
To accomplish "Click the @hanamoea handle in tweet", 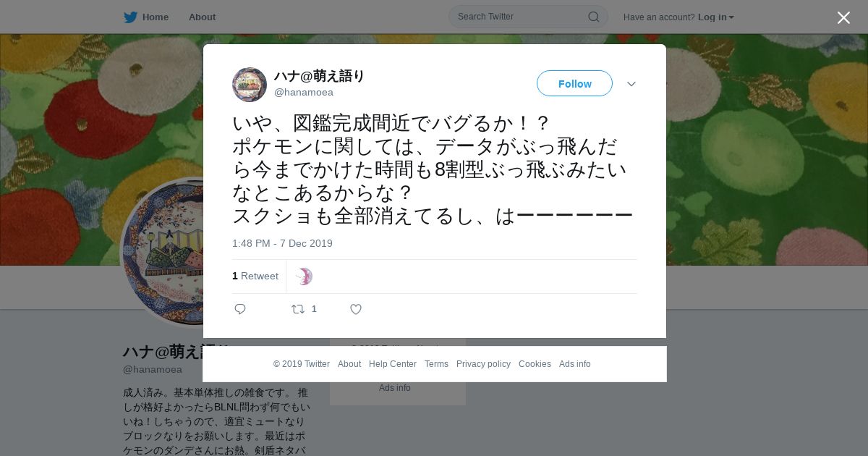I will [x=304, y=92].
